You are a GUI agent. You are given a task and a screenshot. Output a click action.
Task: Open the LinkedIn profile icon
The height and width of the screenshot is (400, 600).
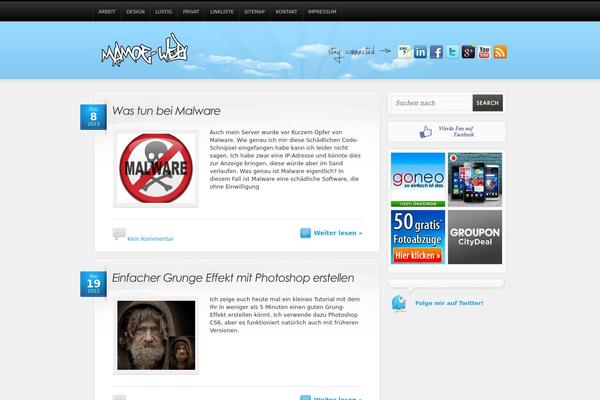pos(420,52)
